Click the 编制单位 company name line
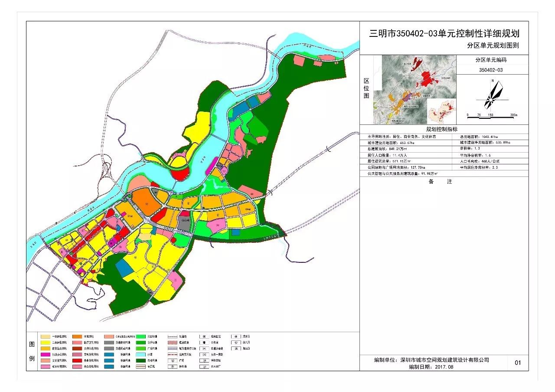This screenshot has width=555, height=392. [431, 360]
